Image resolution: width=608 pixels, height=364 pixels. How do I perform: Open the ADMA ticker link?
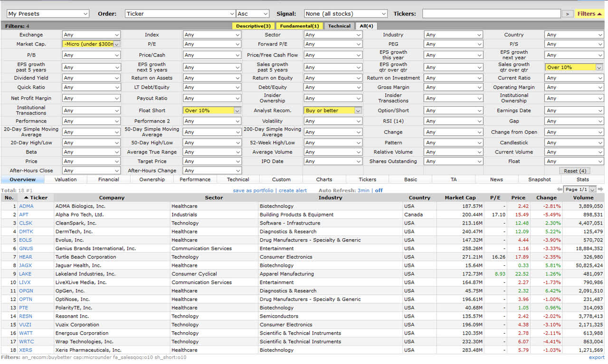26,206
